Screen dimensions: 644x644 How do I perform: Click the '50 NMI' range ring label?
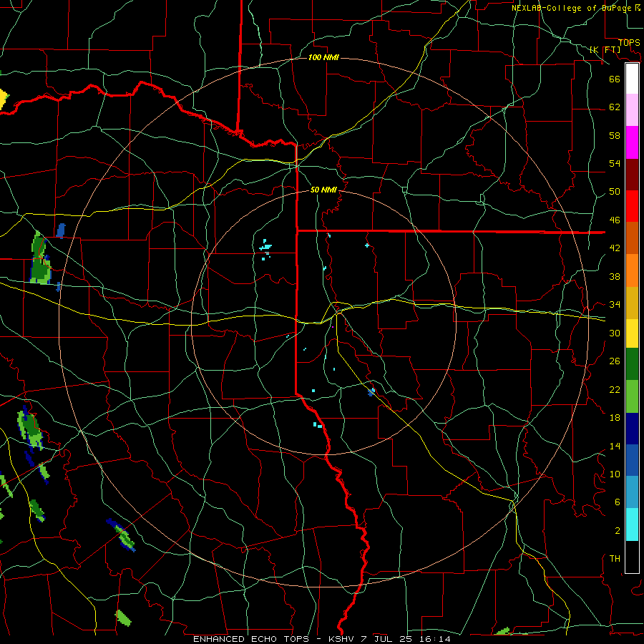pyautogui.click(x=323, y=190)
